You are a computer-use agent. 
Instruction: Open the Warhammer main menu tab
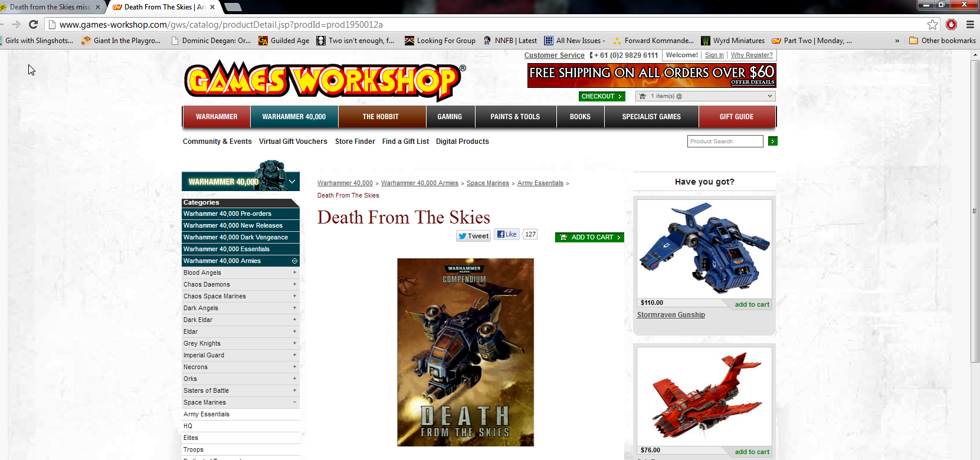(217, 117)
